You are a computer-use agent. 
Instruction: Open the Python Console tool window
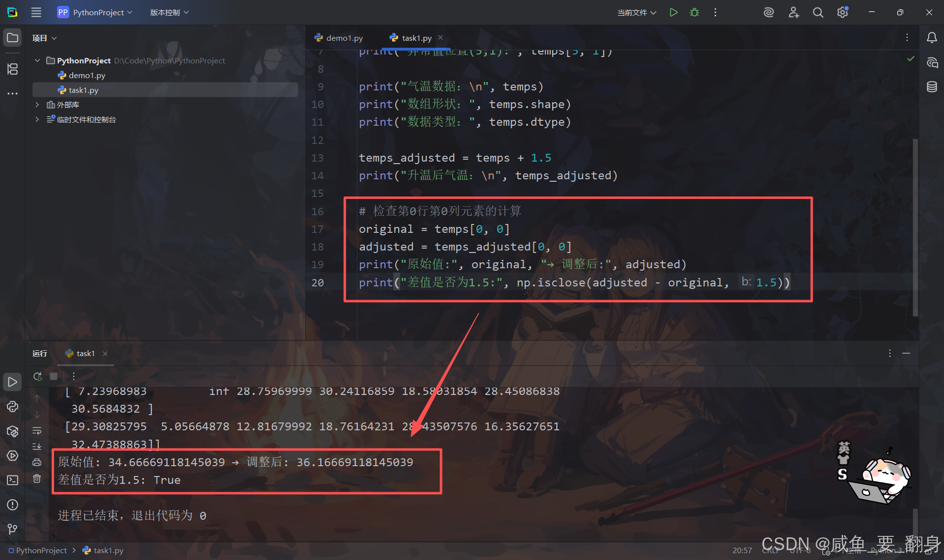click(x=12, y=407)
